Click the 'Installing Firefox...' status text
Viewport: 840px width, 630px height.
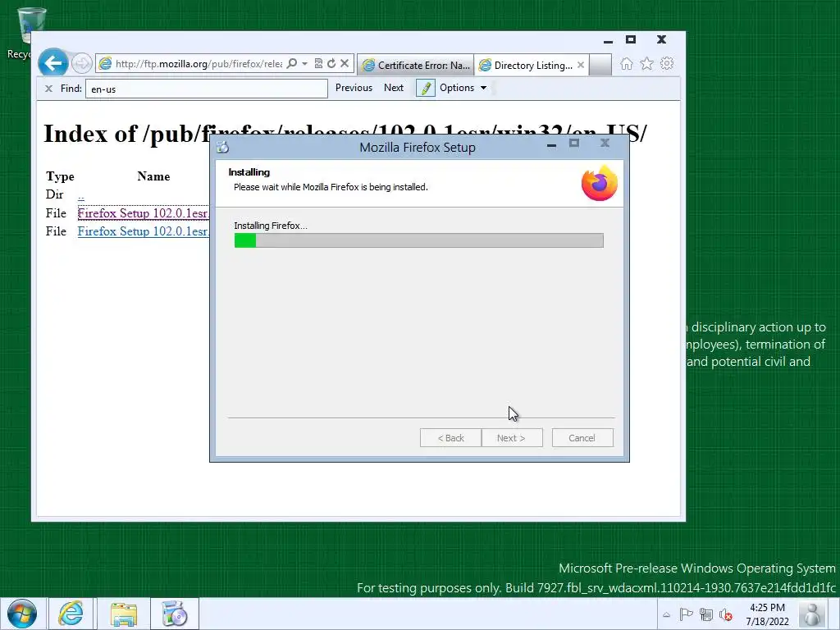coord(271,226)
